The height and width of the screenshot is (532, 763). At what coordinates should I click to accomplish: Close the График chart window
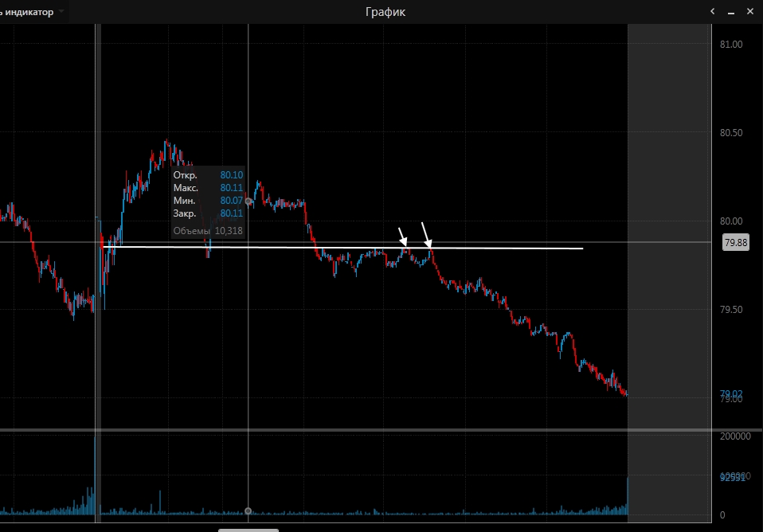click(749, 12)
